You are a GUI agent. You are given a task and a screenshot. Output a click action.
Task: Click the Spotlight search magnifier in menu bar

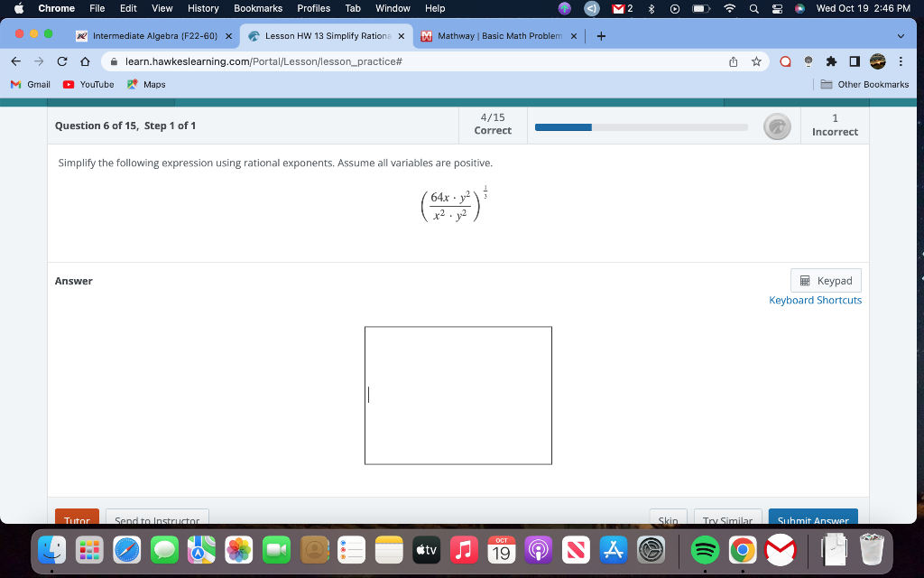point(753,8)
